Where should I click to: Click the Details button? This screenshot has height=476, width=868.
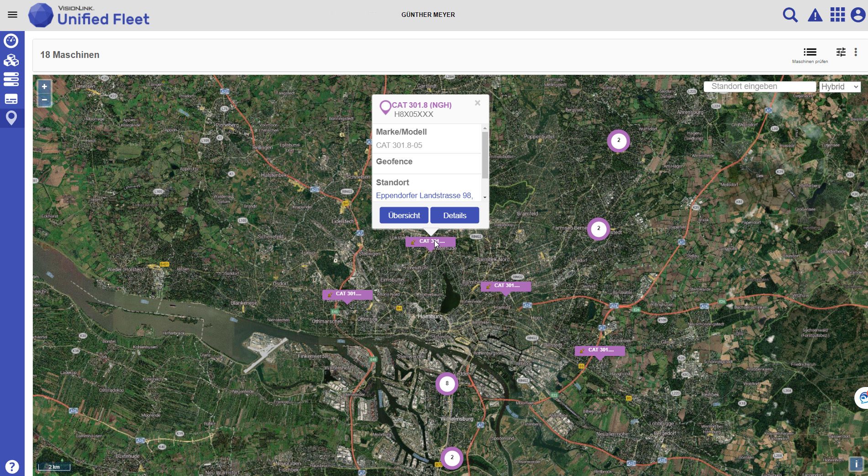click(455, 215)
